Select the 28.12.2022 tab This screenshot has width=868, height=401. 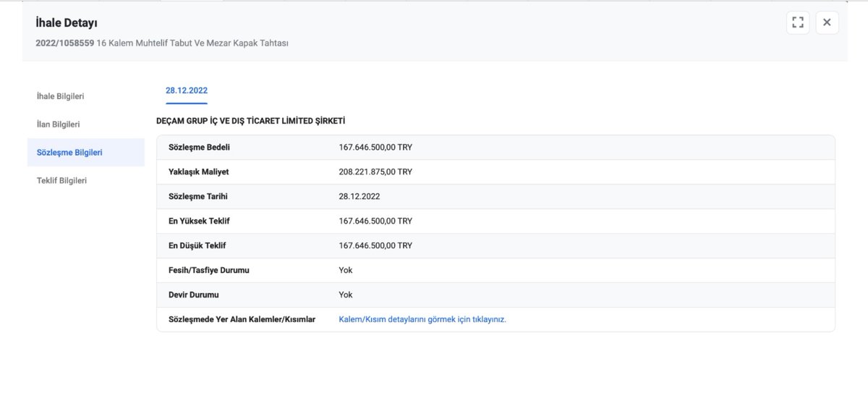coord(187,90)
